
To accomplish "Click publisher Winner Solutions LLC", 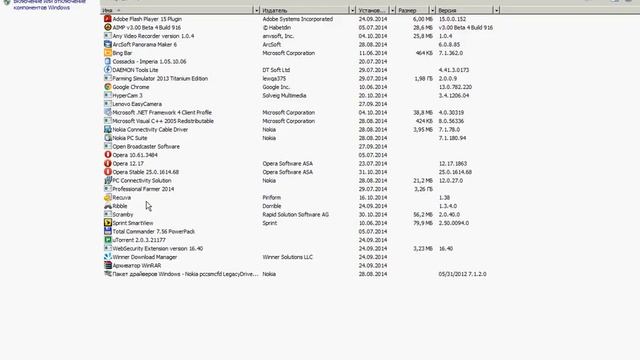I will click(x=287, y=257).
